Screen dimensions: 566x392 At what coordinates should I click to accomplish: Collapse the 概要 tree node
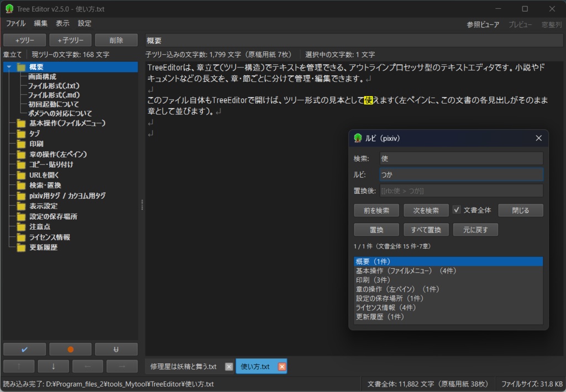coord(9,67)
